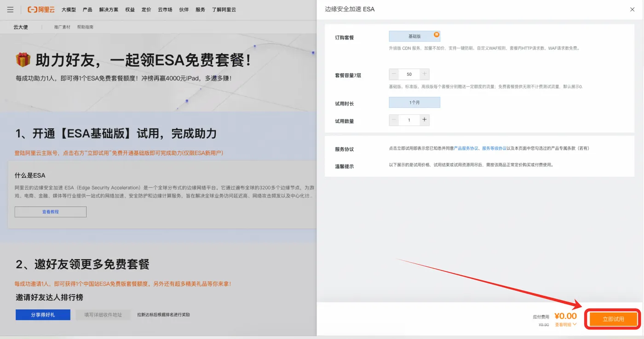Click 拉新达标后根据排名进行奖励 text
644x339 pixels.
(163, 315)
